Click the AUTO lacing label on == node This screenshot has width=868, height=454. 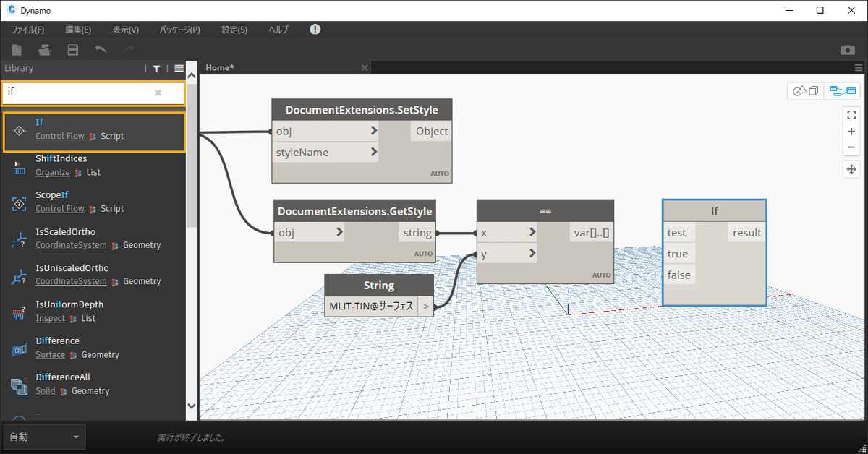pyautogui.click(x=602, y=275)
